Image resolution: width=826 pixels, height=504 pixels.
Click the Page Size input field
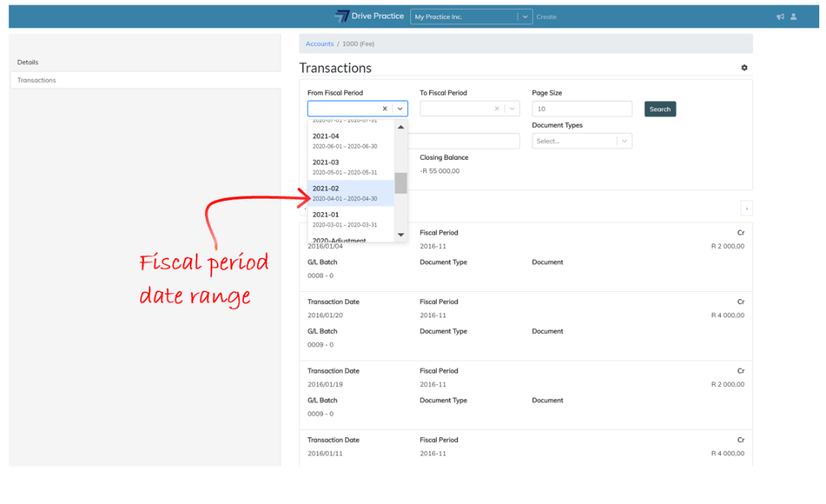pyautogui.click(x=581, y=109)
